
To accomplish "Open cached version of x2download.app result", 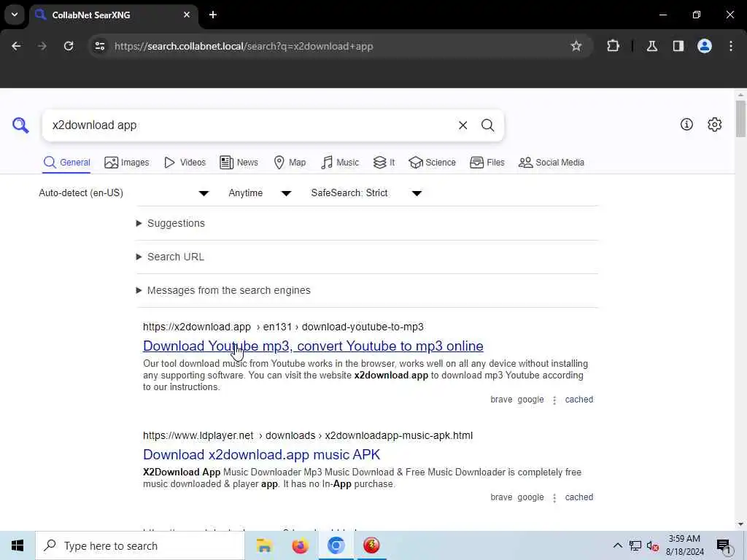I will (x=578, y=400).
